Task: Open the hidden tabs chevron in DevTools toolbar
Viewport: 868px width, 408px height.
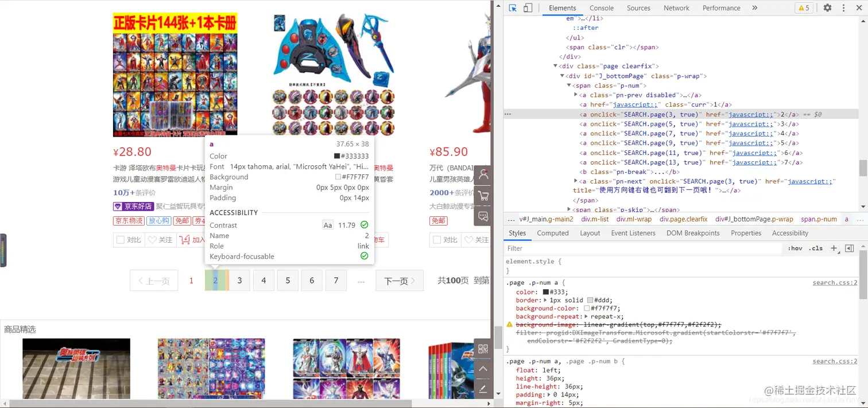Action: pos(754,7)
